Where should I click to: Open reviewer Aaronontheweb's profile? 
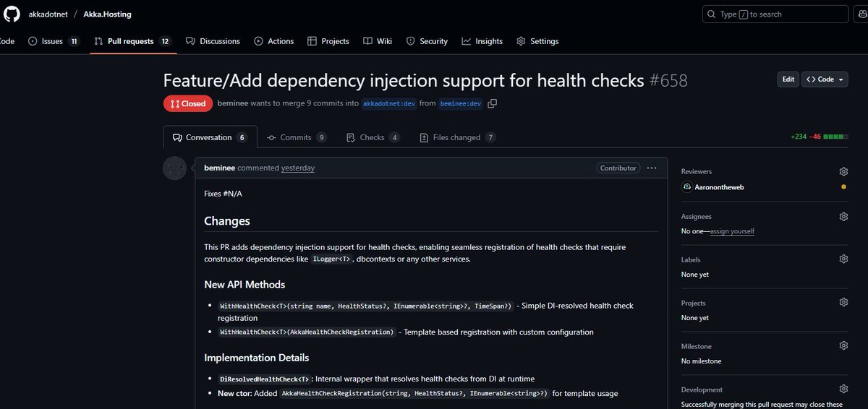click(720, 186)
